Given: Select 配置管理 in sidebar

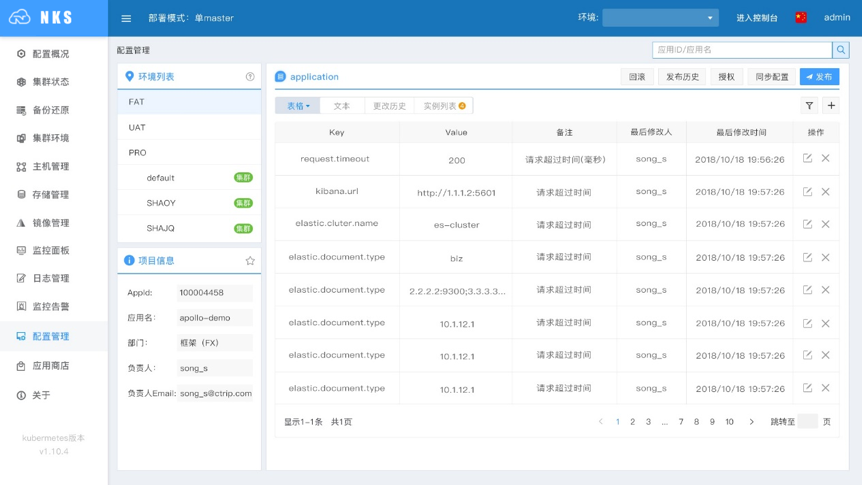Looking at the screenshot, I should [x=54, y=336].
